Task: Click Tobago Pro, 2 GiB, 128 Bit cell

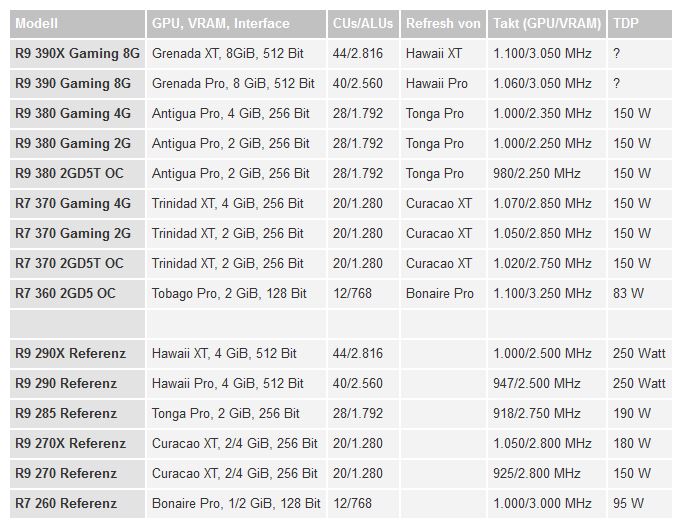Action: click(x=237, y=293)
